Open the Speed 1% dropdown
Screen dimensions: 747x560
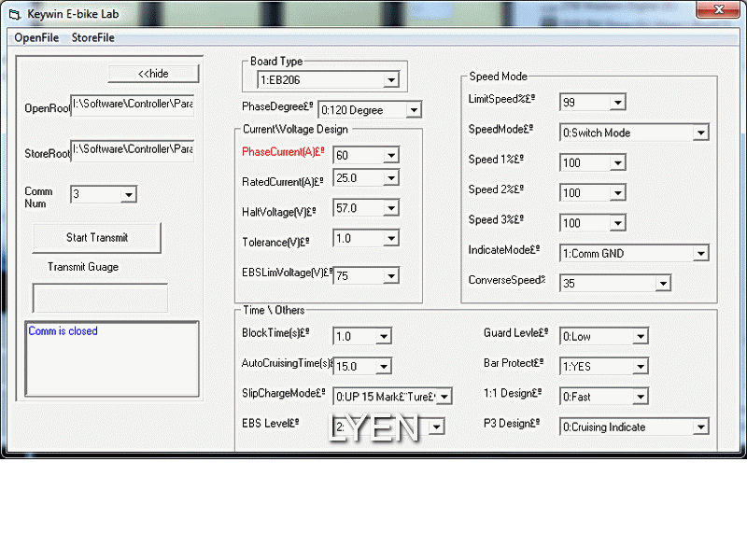(618, 162)
